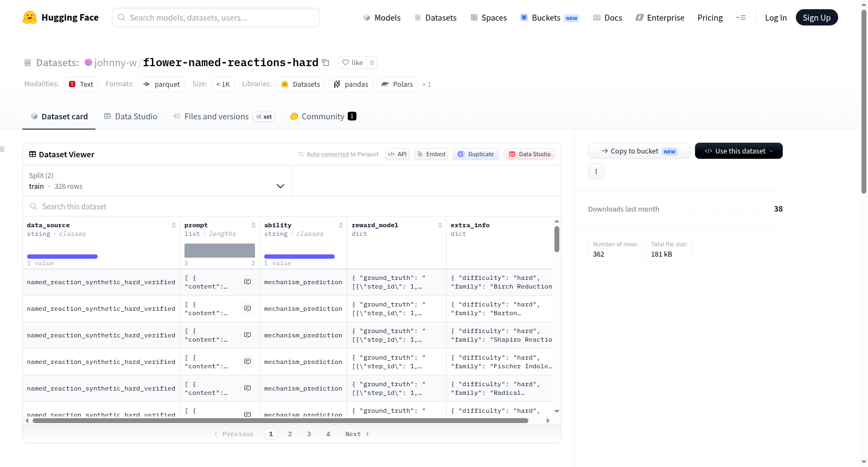
Task: Switch to Dataset card tab
Action: (59, 117)
